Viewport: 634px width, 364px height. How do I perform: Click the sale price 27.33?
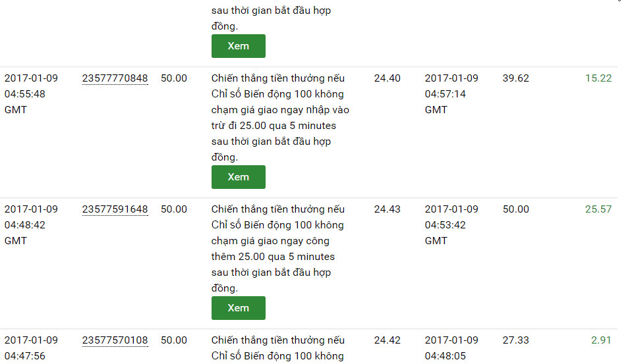click(x=515, y=340)
